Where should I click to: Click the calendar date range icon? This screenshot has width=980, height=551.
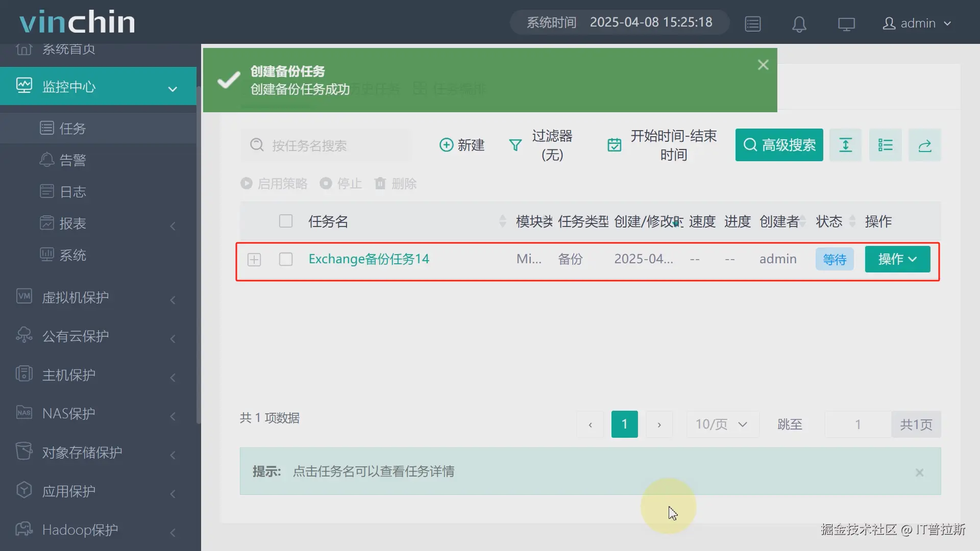click(x=615, y=145)
